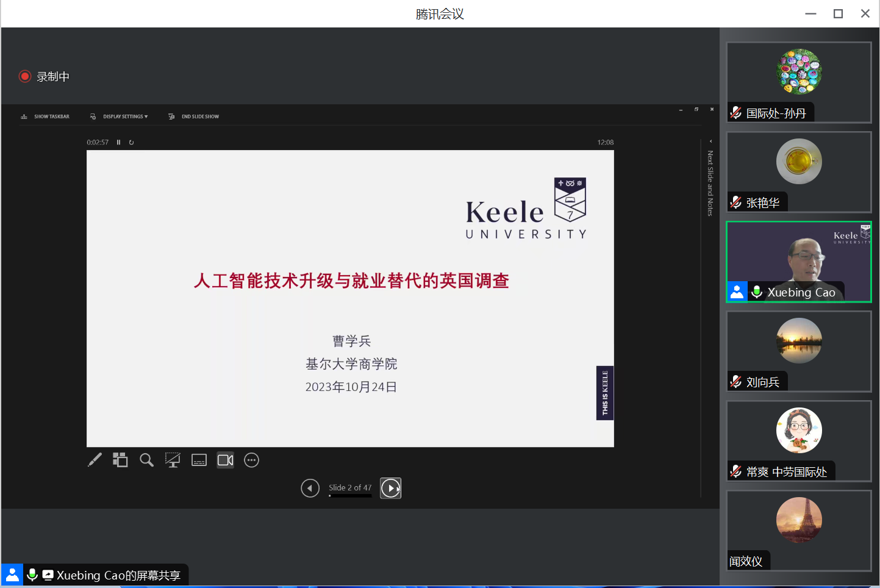The width and height of the screenshot is (880, 588).
Task: Click Show Taskbar
Action: [x=46, y=117]
